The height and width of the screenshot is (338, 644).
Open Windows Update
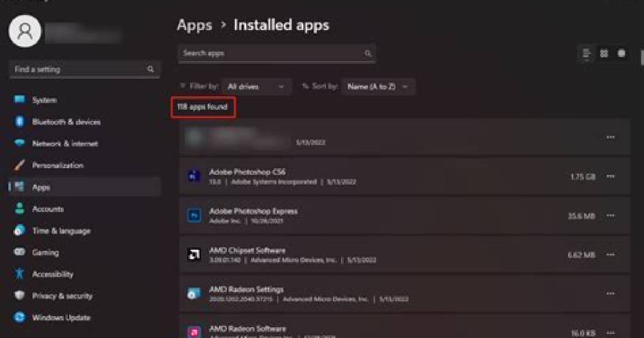[85, 318]
